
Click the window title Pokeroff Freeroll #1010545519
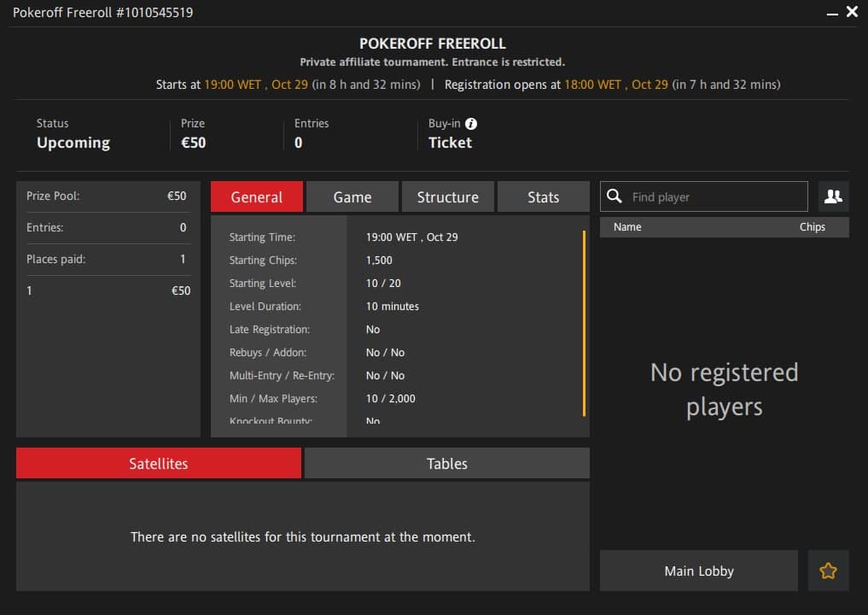pyautogui.click(x=102, y=13)
